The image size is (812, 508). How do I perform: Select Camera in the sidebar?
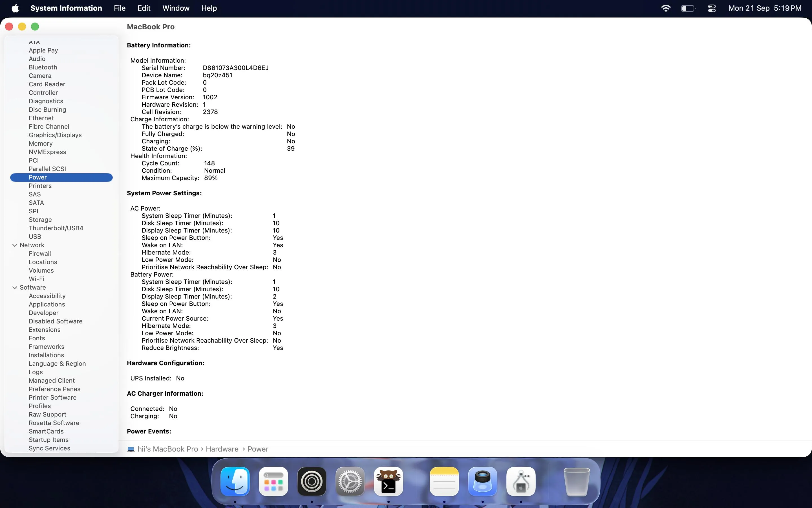[40, 76]
